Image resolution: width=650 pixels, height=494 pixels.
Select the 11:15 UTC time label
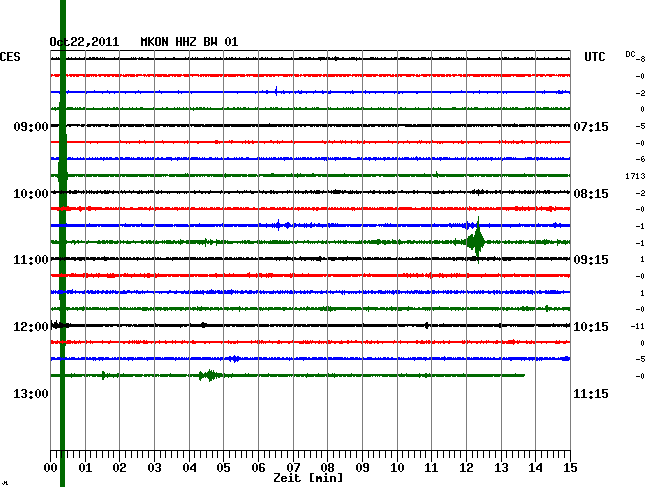pos(591,393)
